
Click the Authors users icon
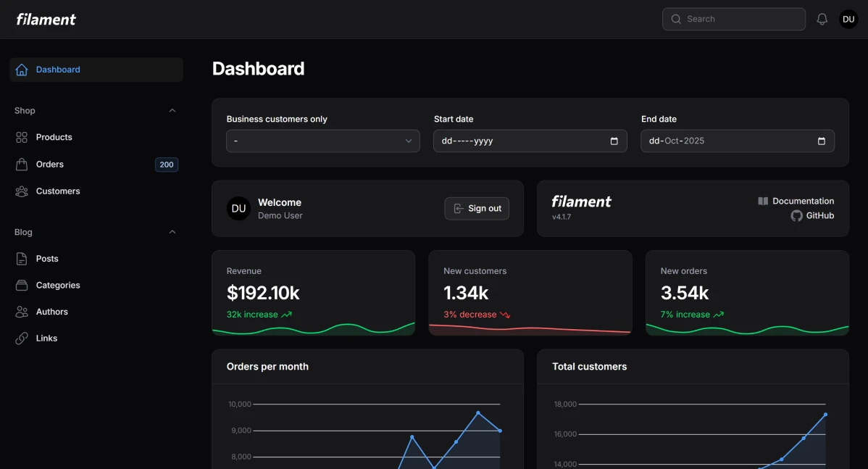[x=22, y=311]
